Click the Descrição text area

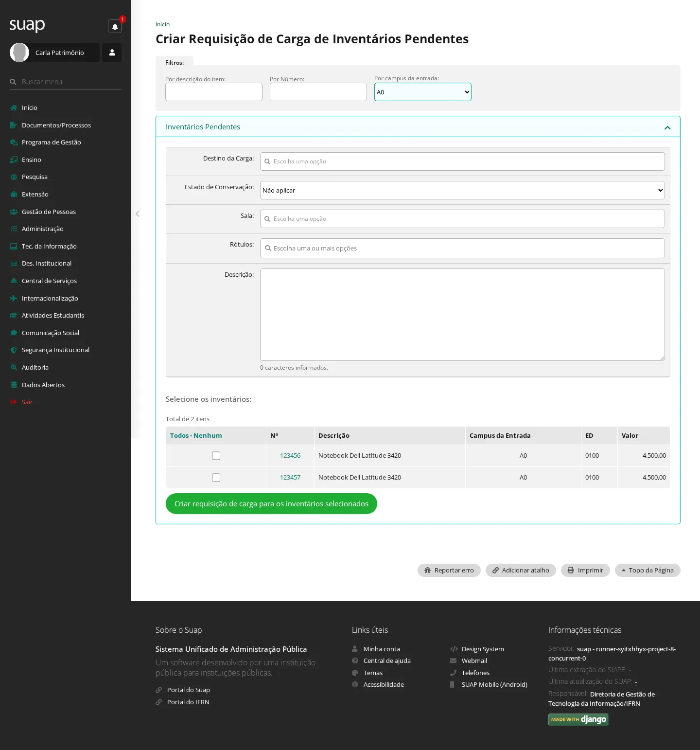click(462, 315)
